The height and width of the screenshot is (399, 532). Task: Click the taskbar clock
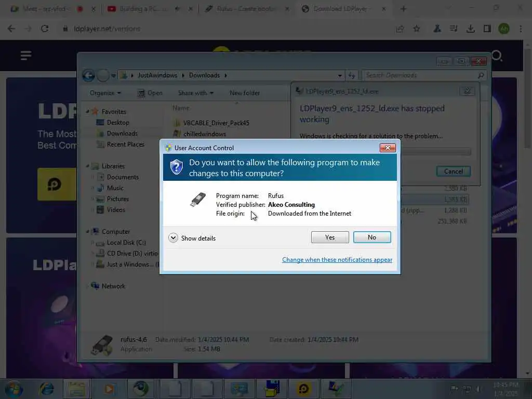coord(506,389)
